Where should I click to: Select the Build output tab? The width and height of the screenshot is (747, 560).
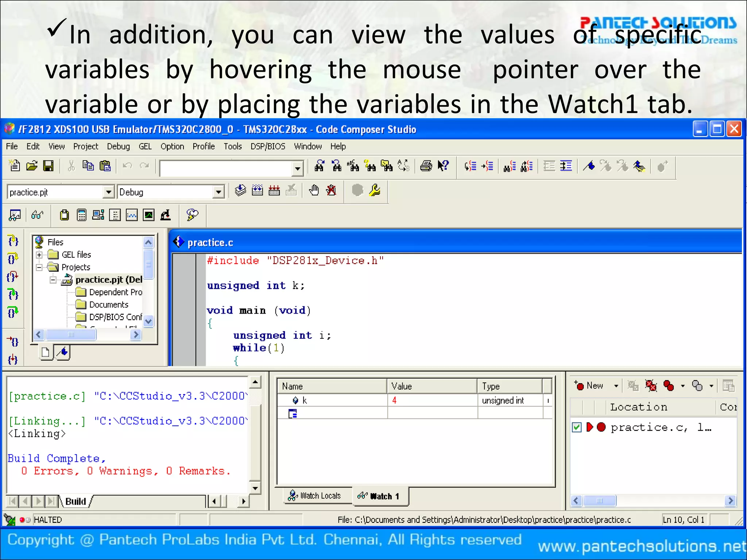(x=76, y=501)
